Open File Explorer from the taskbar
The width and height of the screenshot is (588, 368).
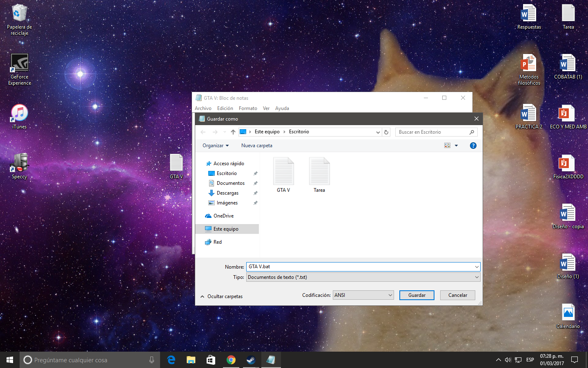click(x=191, y=360)
